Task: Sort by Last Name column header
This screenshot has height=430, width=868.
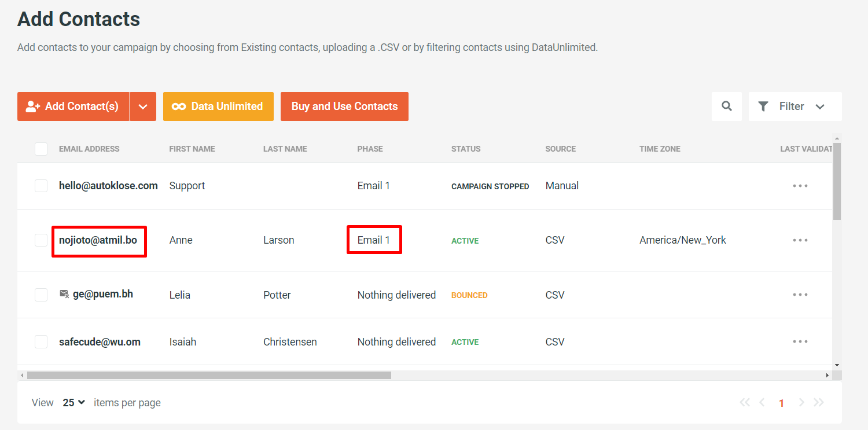Action: pyautogui.click(x=285, y=149)
